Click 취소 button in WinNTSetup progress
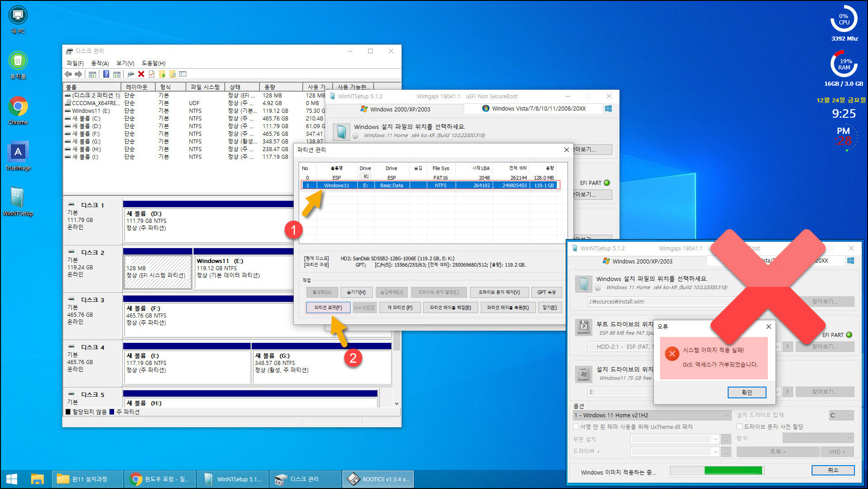The width and height of the screenshot is (868, 489). pyautogui.click(x=833, y=470)
